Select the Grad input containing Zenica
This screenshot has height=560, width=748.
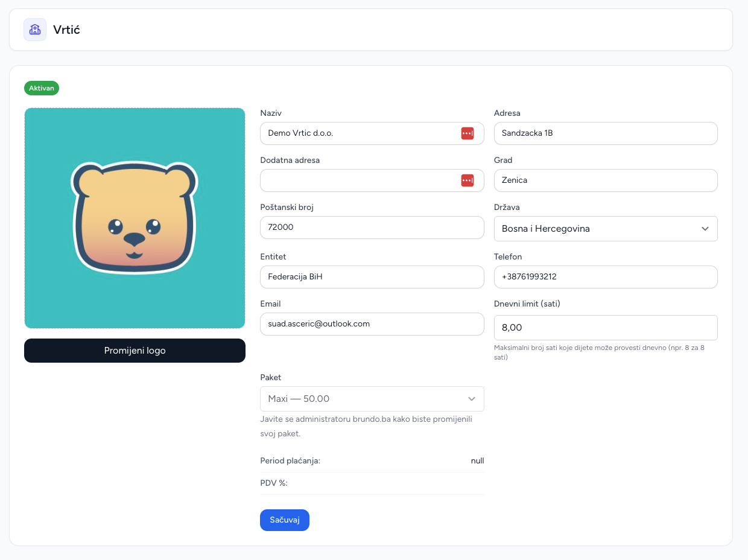coord(606,180)
